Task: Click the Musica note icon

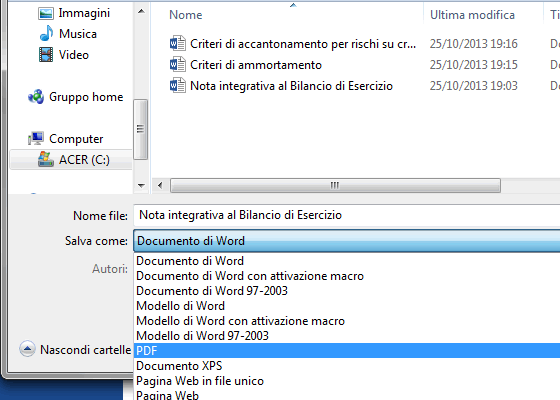Action: pyautogui.click(x=46, y=34)
